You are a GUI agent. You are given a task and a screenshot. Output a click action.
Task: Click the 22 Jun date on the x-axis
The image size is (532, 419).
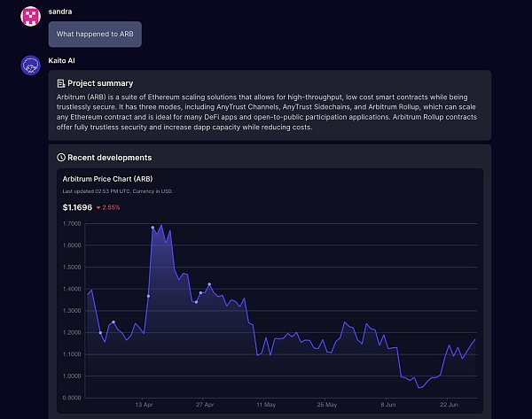(449, 404)
